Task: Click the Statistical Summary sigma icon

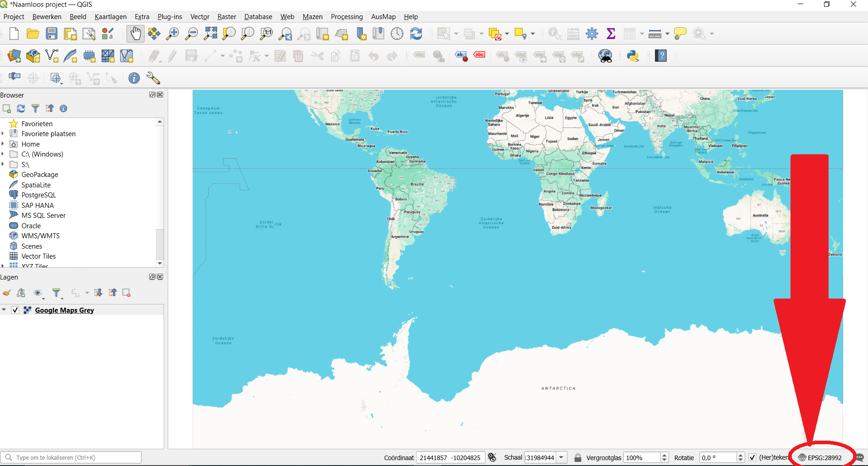Action: 611,34
